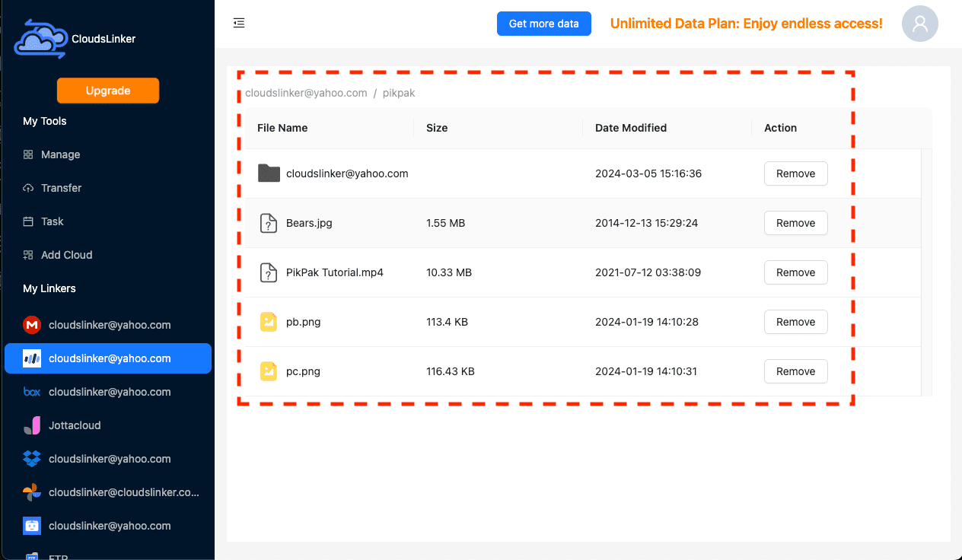
Task: Click the file table vertical scrollbar
Action: [x=926, y=272]
